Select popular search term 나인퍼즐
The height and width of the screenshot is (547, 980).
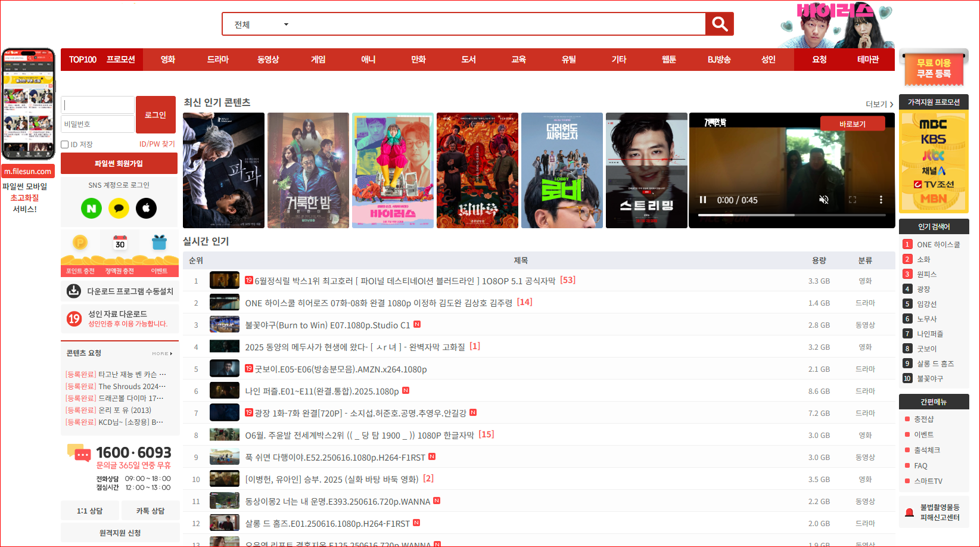[930, 334]
